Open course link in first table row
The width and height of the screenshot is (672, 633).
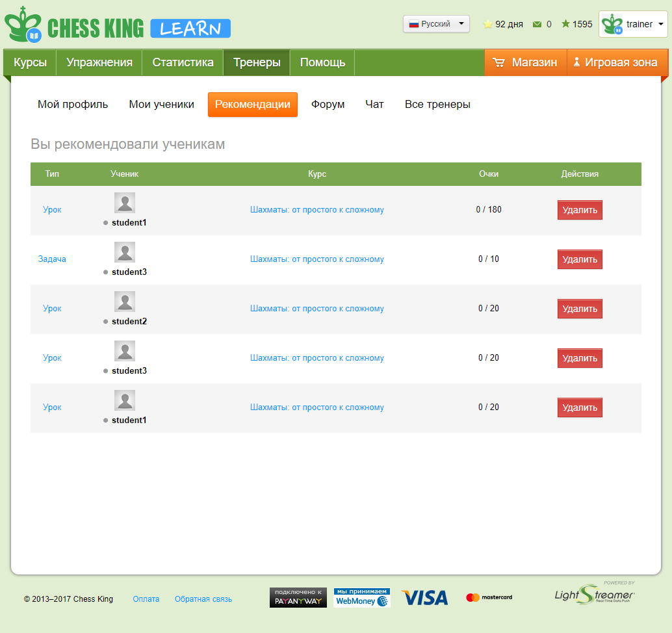[x=317, y=210]
